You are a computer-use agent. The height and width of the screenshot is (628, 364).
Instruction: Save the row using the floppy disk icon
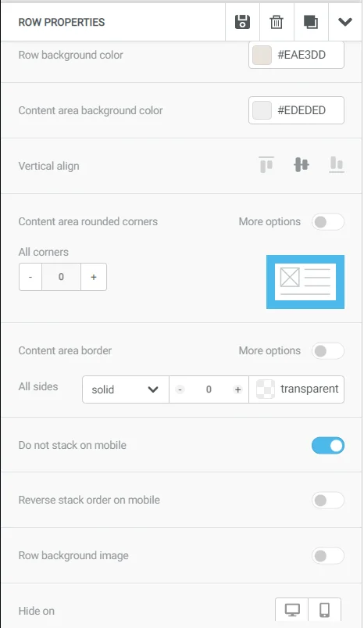[242, 22]
